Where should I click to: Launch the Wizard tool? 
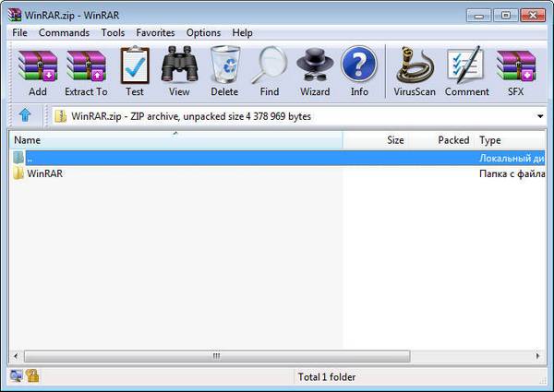pyautogui.click(x=315, y=72)
